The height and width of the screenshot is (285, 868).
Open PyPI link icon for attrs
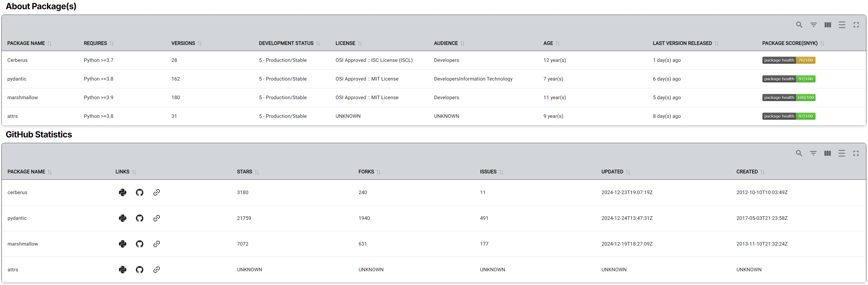pos(123,269)
